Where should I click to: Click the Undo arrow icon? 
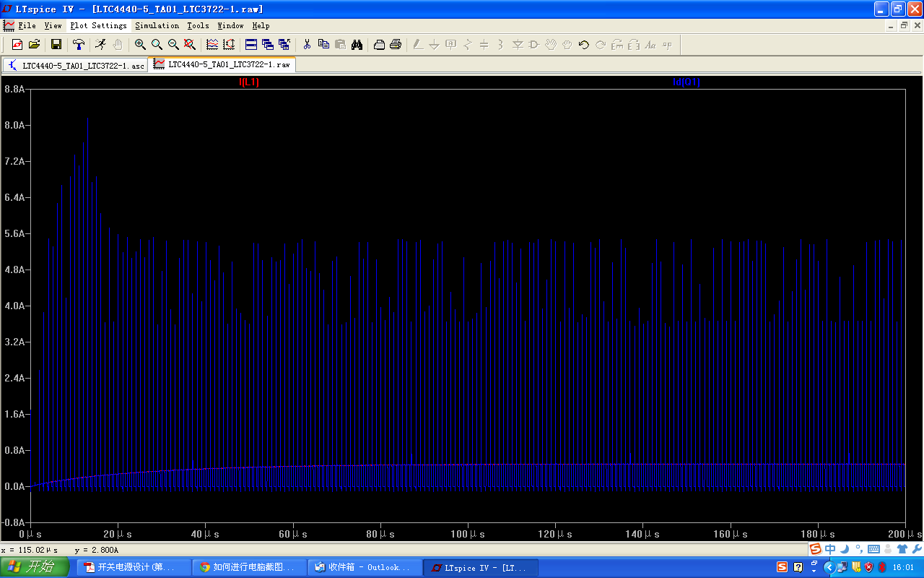click(584, 45)
